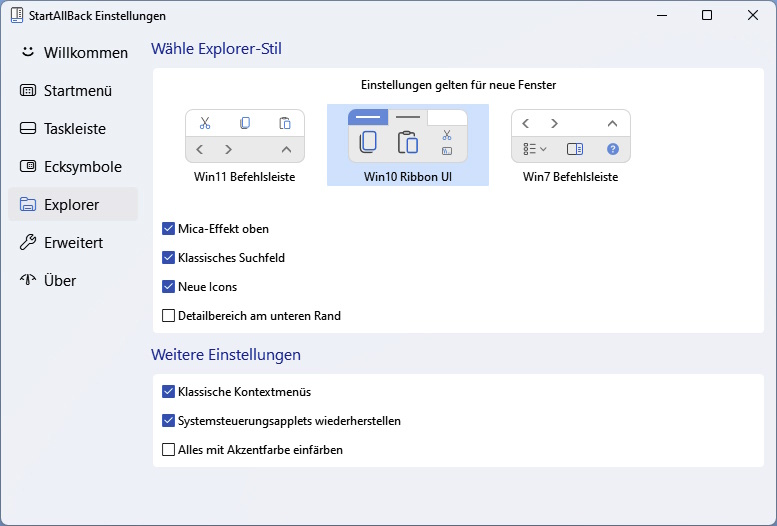Image resolution: width=777 pixels, height=526 pixels.
Task: Disable Mica-Effekt oben checkbox
Action: point(168,229)
